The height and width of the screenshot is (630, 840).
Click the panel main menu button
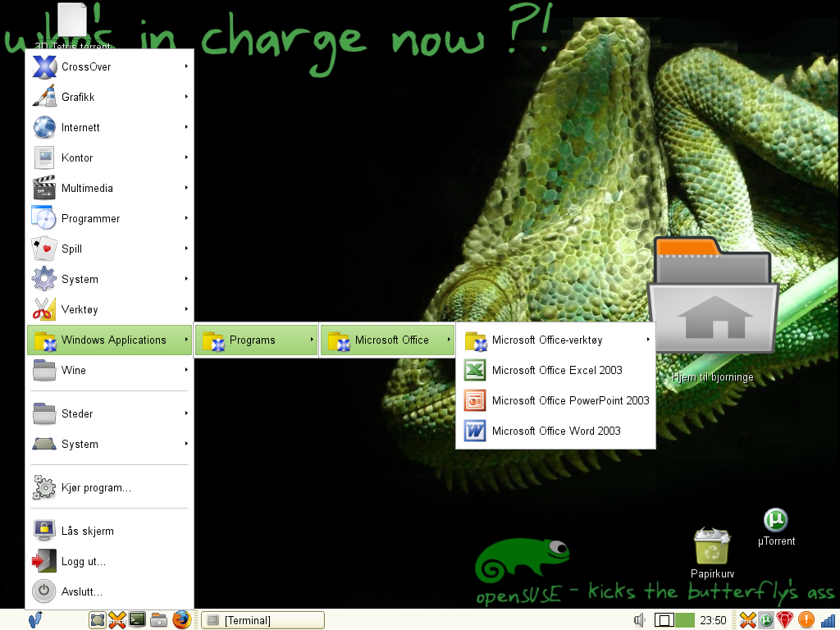click(35, 620)
